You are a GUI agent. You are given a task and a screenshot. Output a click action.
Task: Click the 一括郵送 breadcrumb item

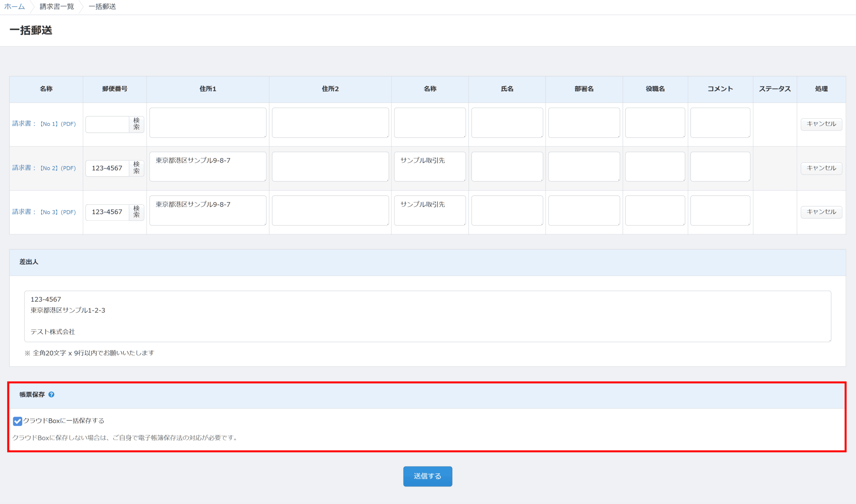coord(102,6)
